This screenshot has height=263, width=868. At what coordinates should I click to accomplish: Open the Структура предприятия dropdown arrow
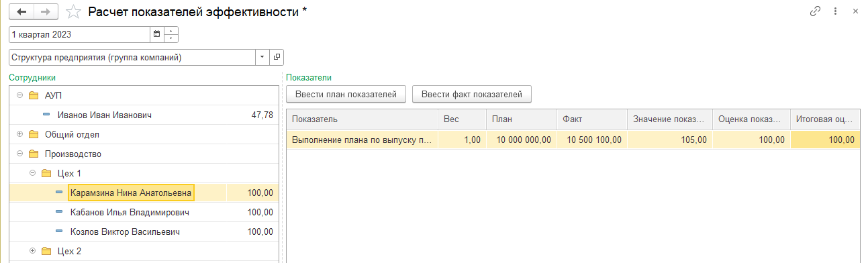click(262, 58)
